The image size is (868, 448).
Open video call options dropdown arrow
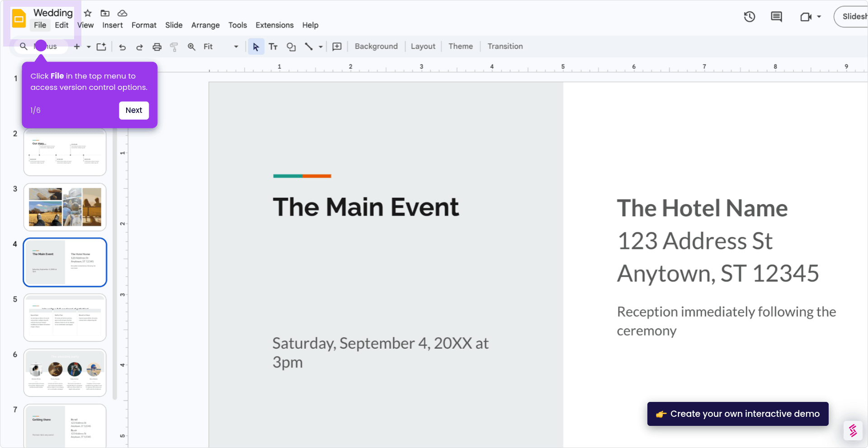819,17
